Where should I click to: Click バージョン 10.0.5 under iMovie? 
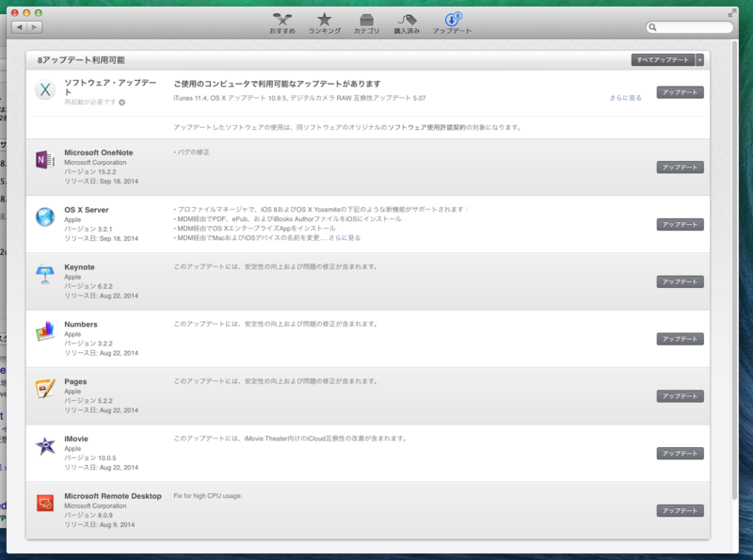point(90,458)
